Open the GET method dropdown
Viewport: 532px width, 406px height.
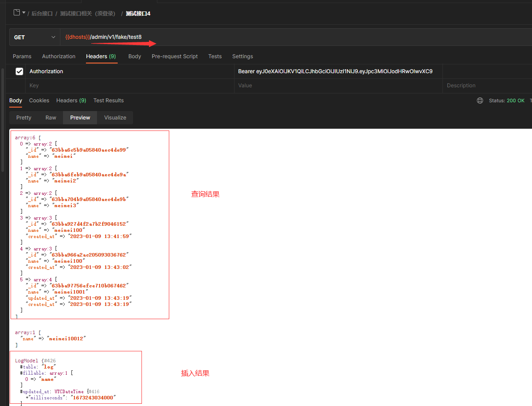point(35,37)
